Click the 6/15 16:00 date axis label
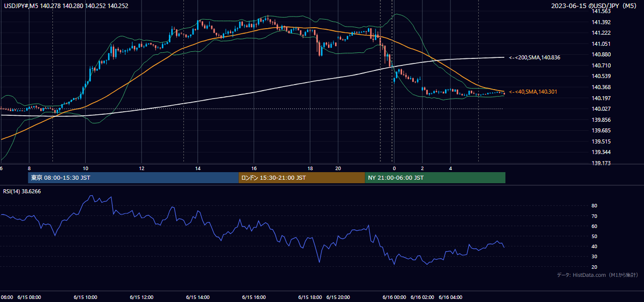 [x=254, y=297]
